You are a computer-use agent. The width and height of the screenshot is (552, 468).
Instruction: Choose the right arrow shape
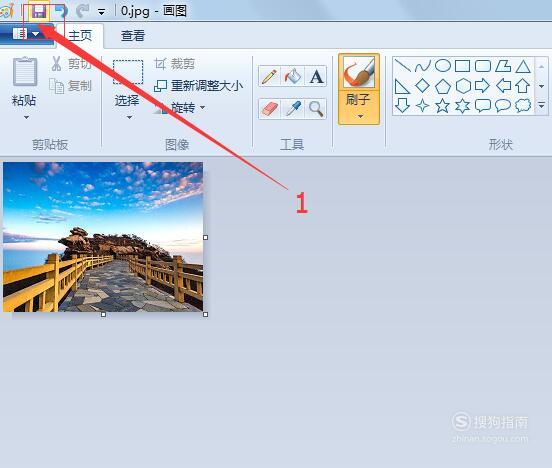[482, 86]
